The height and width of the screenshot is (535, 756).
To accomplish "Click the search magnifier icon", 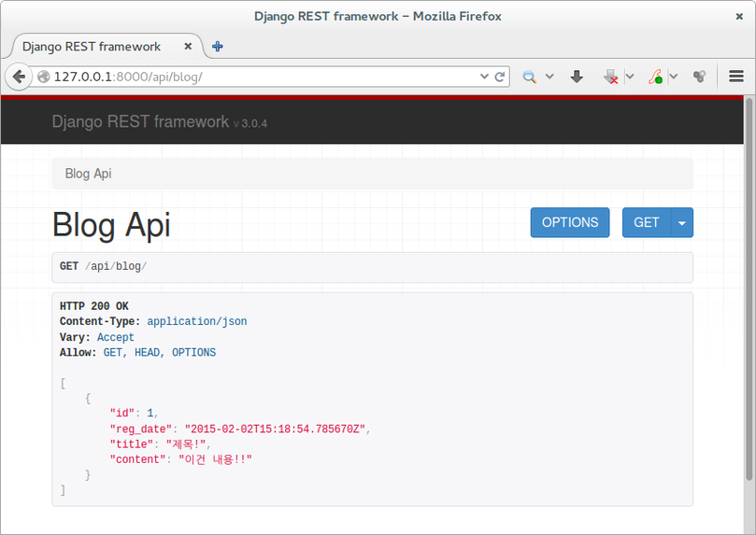I will (x=529, y=77).
